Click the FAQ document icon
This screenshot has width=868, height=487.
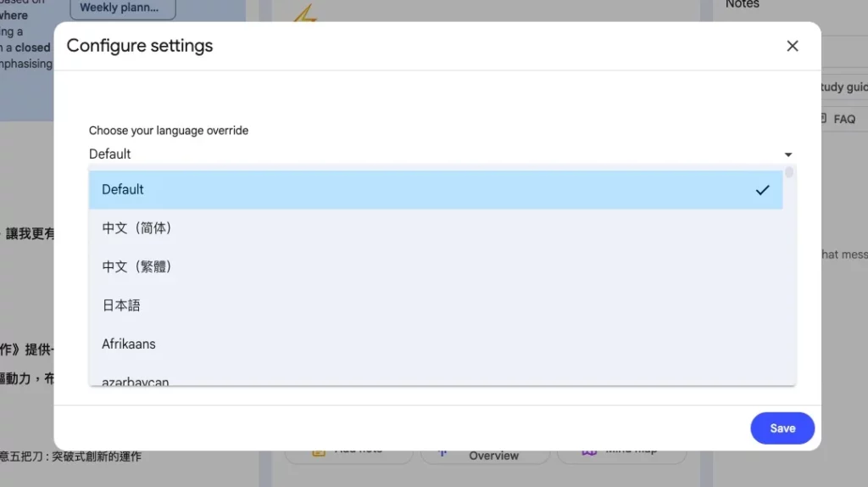(x=823, y=119)
